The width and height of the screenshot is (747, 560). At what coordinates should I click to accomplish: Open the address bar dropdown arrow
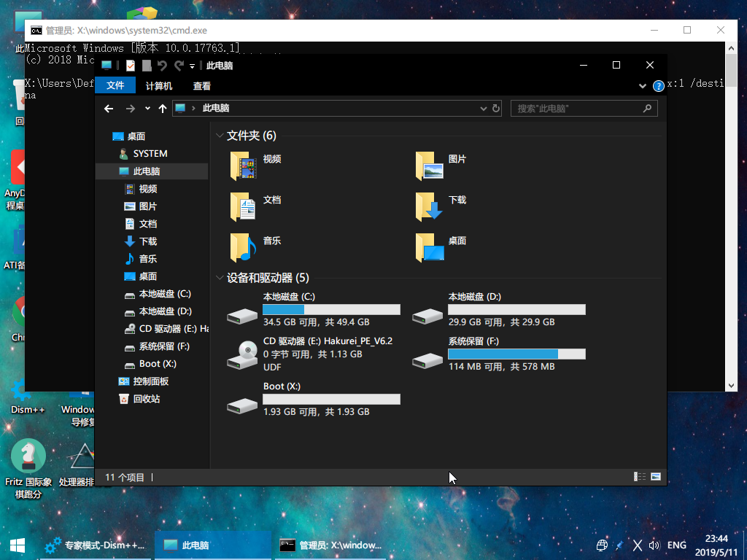[x=483, y=108]
